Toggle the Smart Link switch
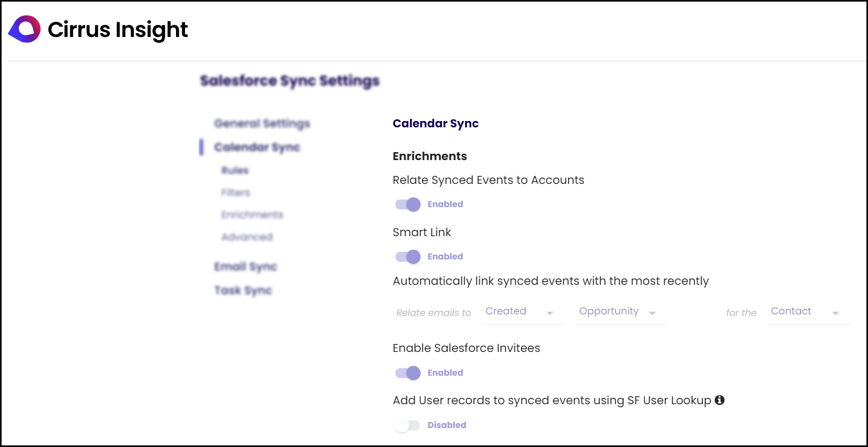This screenshot has height=447, width=868. (x=408, y=257)
